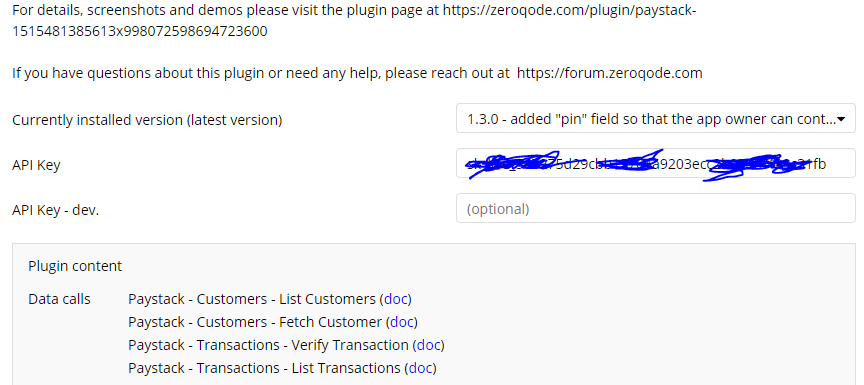Screen dimensions: 864x385
Task: Click the 'Plugin content' heading
Action: pos(75,266)
